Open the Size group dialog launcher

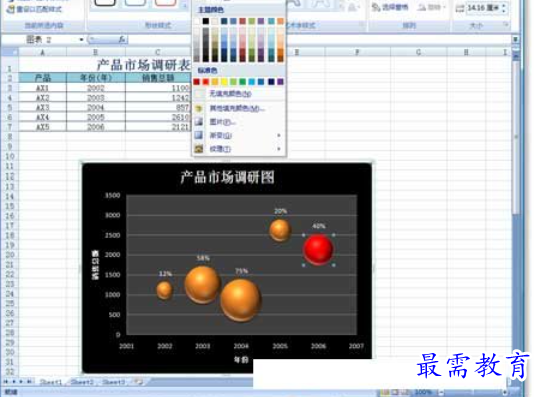pos(506,24)
